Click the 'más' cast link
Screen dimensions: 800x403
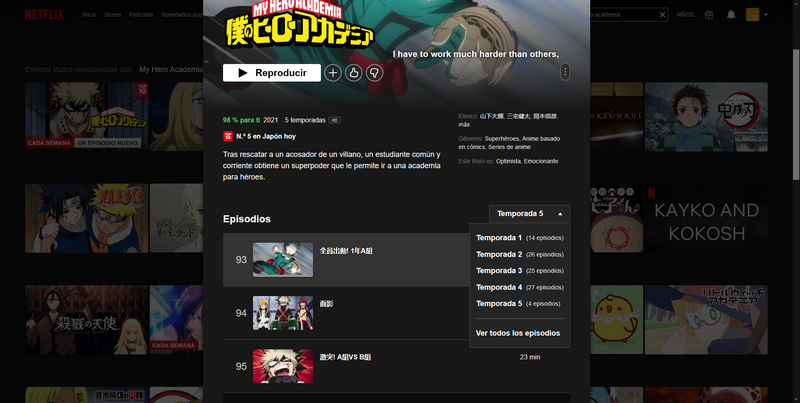point(464,124)
